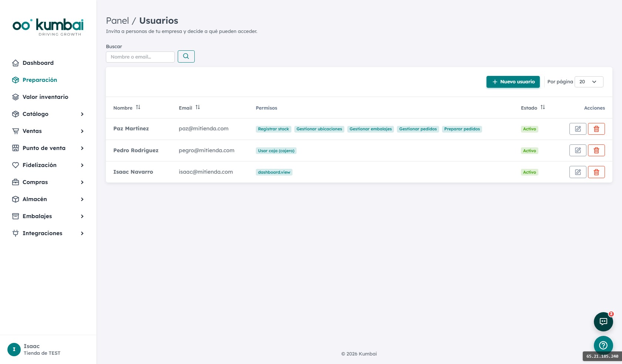Expand the Catálogo submenu chevron
Image resolution: width=622 pixels, height=364 pixels.
coord(82,114)
